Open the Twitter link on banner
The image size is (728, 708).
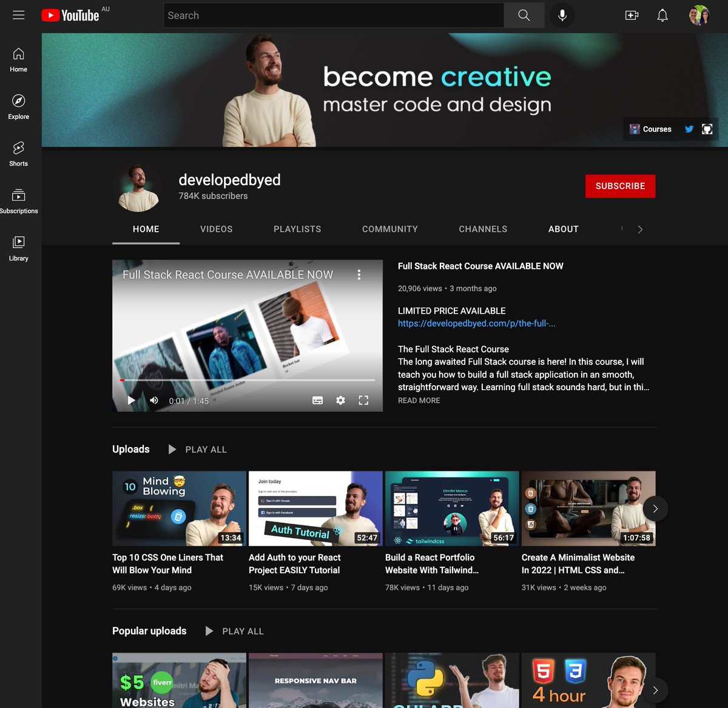click(689, 129)
